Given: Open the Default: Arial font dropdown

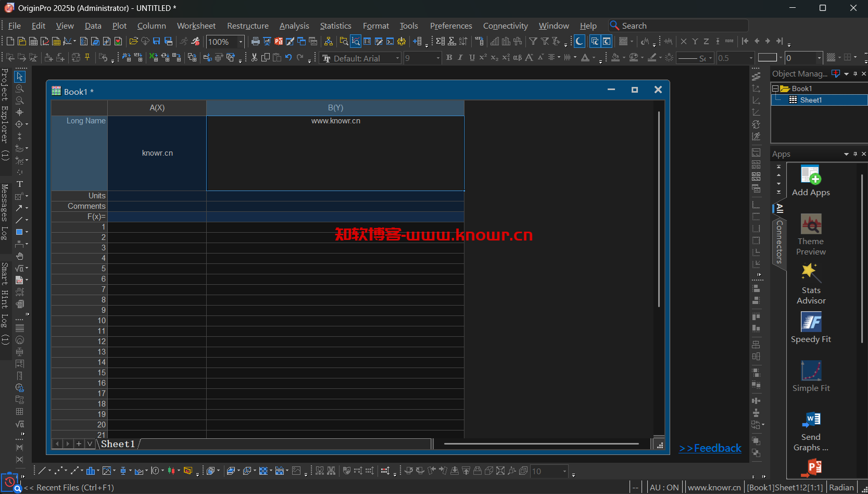Looking at the screenshot, I should [x=398, y=58].
